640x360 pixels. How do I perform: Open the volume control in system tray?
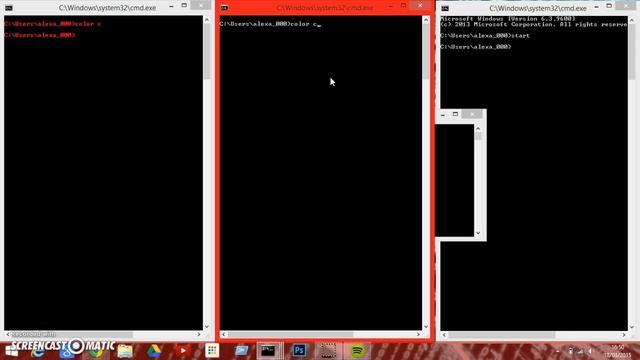point(590,351)
